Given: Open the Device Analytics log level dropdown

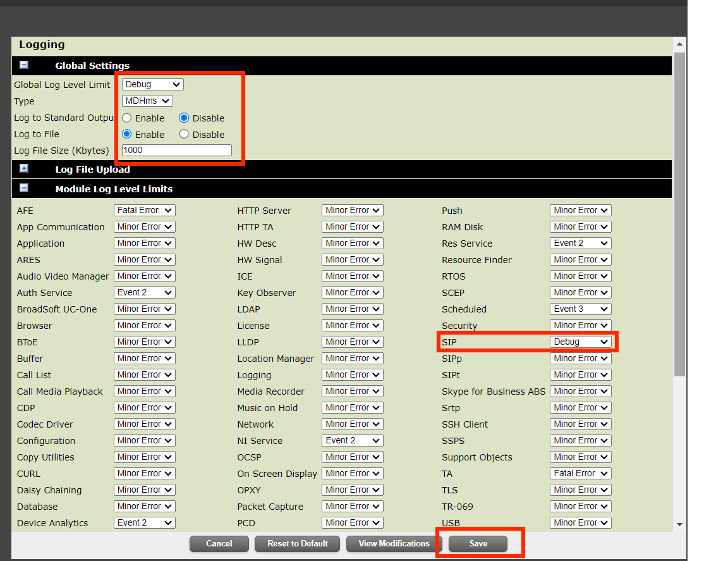Looking at the screenshot, I should 144,522.
